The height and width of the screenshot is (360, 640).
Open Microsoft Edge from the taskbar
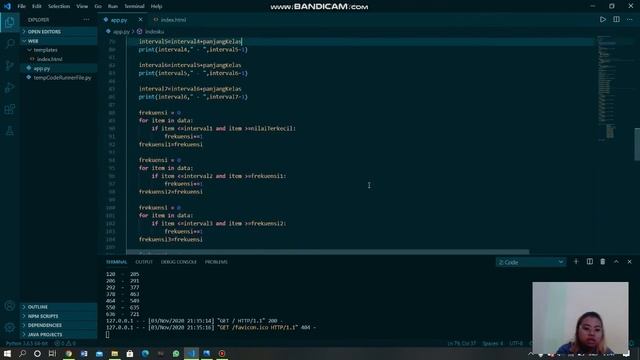145,353
